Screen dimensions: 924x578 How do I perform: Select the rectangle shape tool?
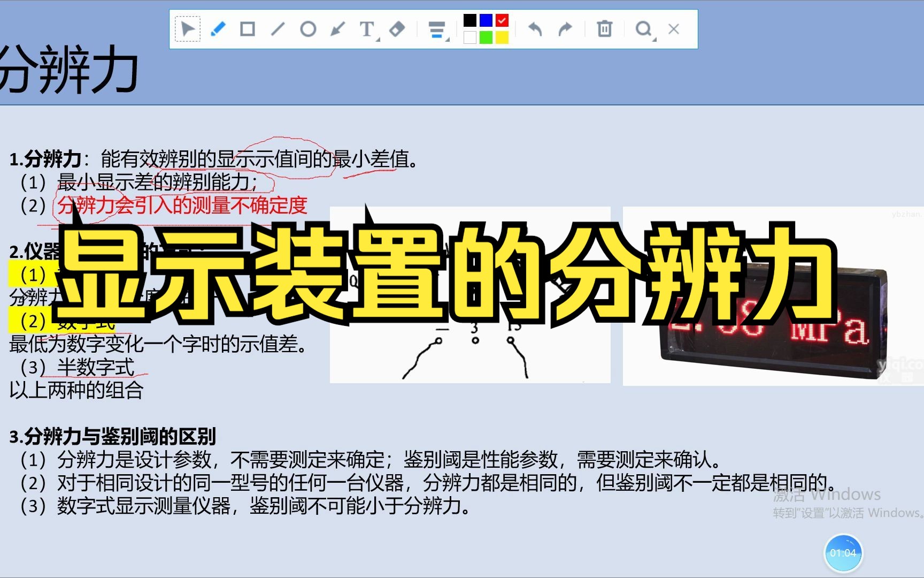[x=247, y=29]
